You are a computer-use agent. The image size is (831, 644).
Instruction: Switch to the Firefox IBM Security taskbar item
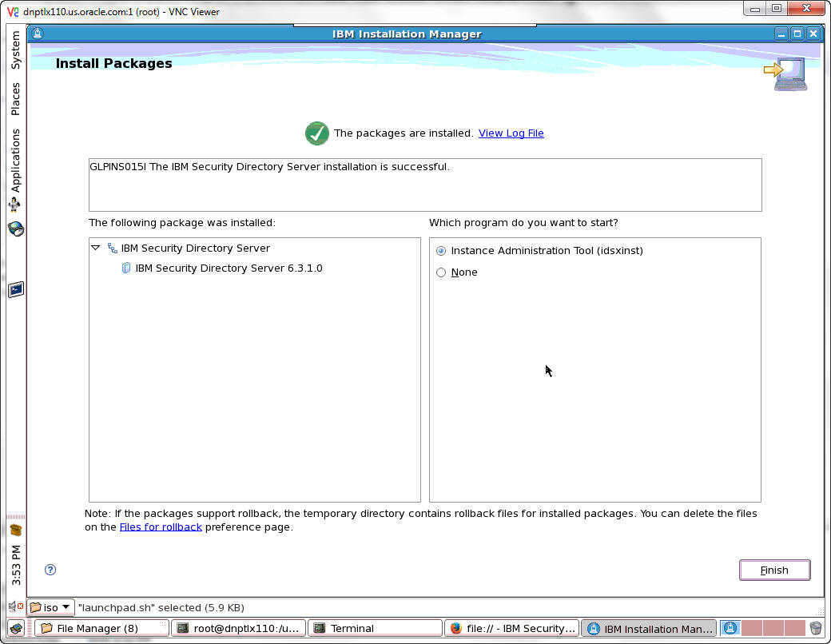click(x=512, y=629)
